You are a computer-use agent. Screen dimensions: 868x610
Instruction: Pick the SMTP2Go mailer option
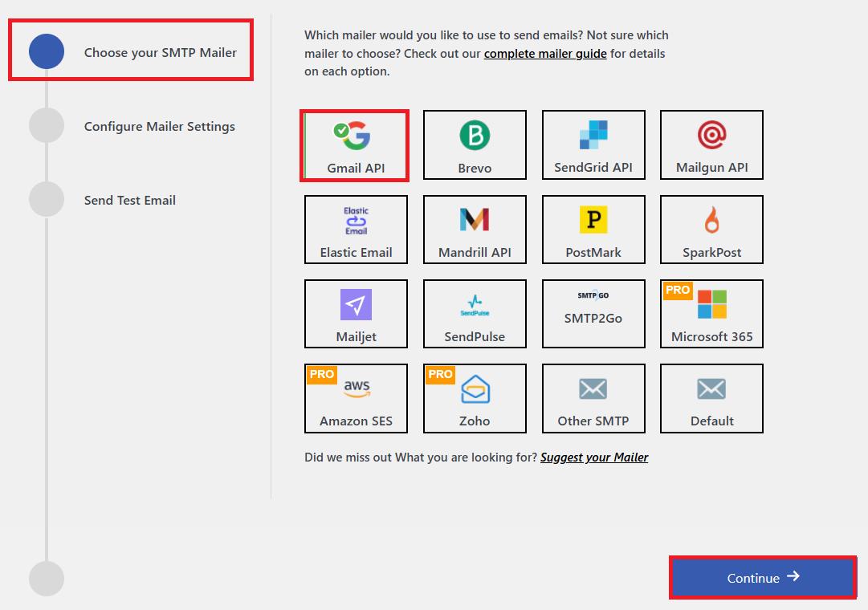click(593, 313)
